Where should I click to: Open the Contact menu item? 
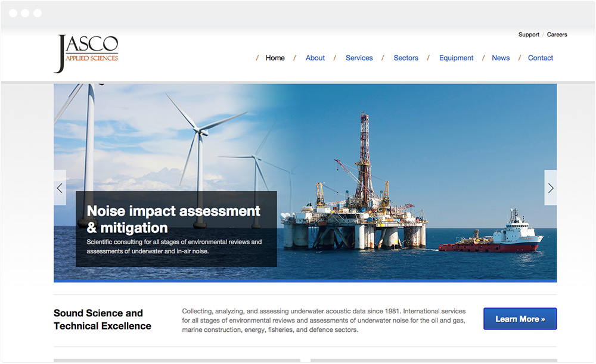(540, 58)
